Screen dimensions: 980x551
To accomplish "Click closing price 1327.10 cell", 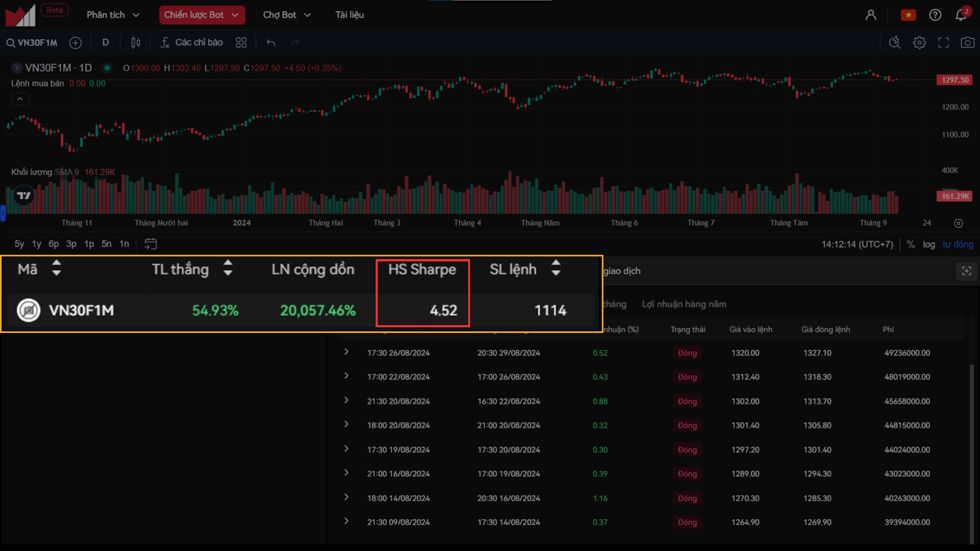I will coord(818,353).
